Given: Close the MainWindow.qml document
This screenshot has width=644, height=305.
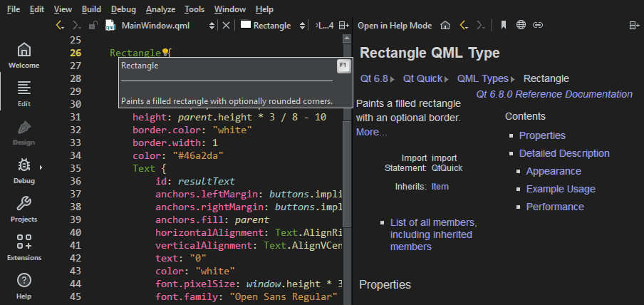Looking at the screenshot, I should click(226, 26).
